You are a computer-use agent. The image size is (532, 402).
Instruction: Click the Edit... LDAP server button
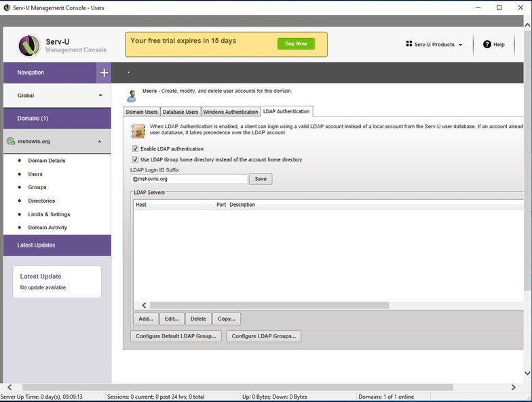(x=172, y=319)
